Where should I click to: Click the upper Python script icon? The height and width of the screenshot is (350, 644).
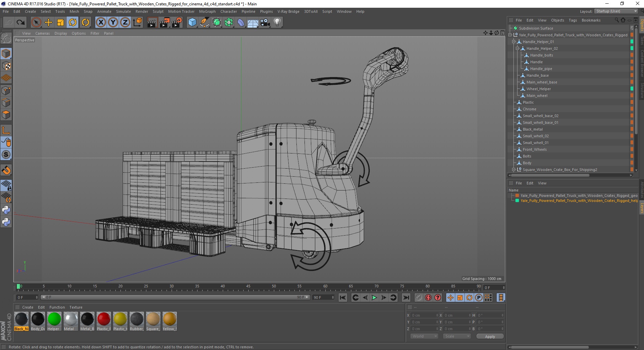[x=6, y=210]
